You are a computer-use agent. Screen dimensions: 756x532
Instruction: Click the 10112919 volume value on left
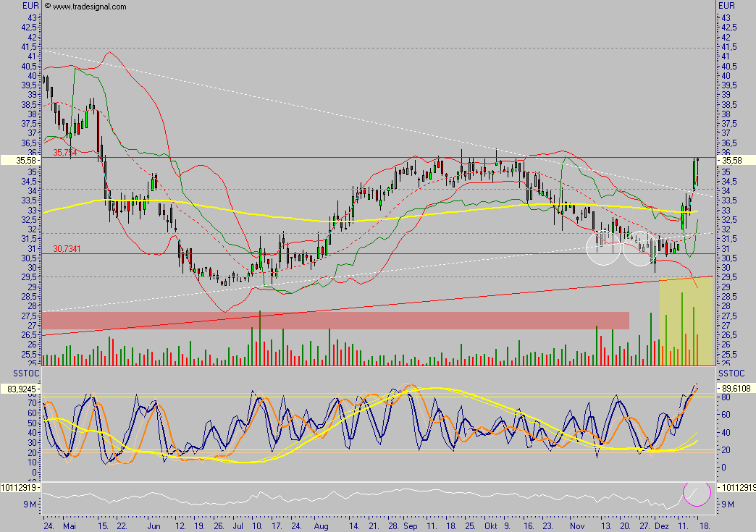pos(20,488)
